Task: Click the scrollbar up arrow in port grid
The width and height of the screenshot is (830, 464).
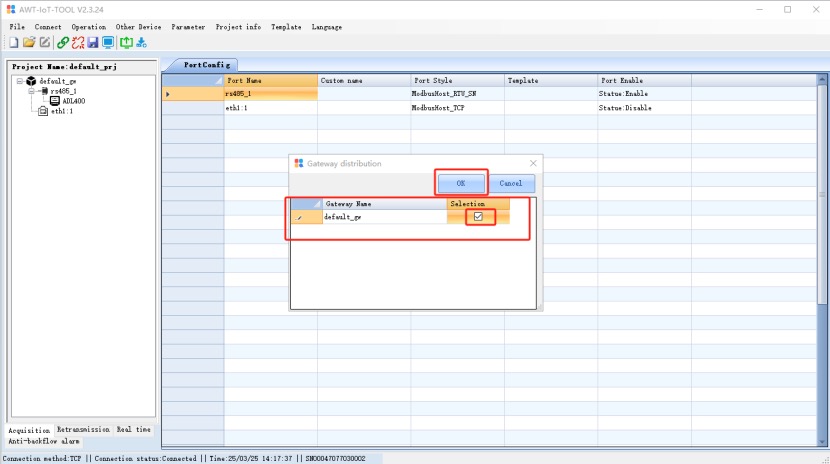Action: click(x=822, y=79)
